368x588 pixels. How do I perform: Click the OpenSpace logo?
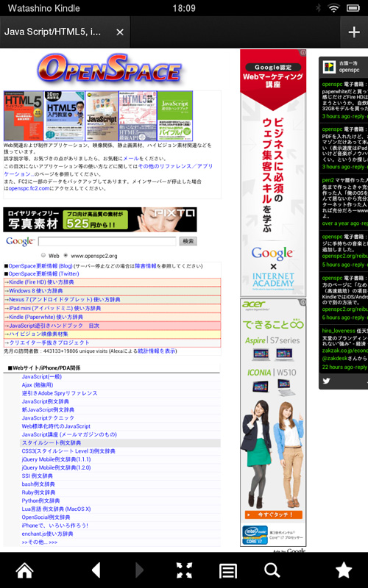click(x=109, y=68)
